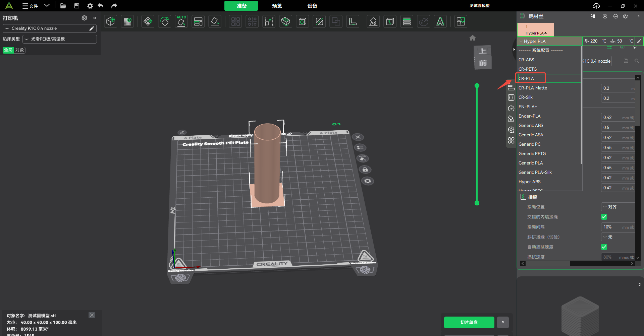
Task: Close the object info panel
Action: pos(92,315)
